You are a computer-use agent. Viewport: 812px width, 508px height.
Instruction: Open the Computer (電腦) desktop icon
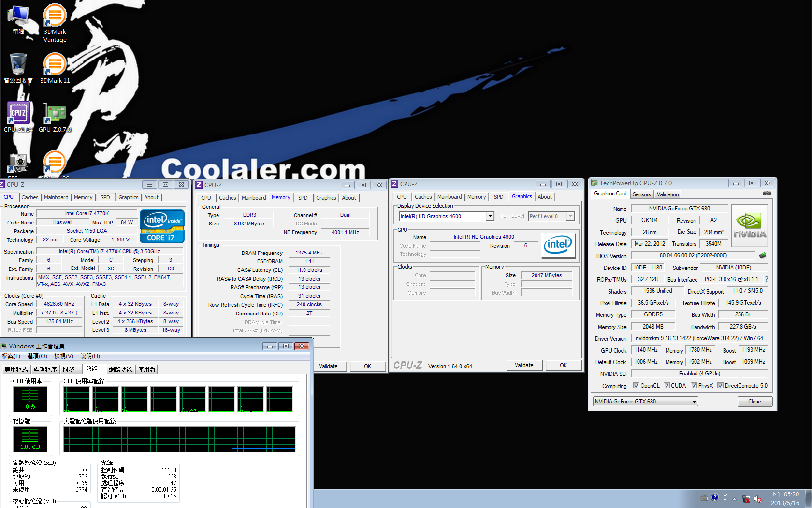[x=18, y=19]
